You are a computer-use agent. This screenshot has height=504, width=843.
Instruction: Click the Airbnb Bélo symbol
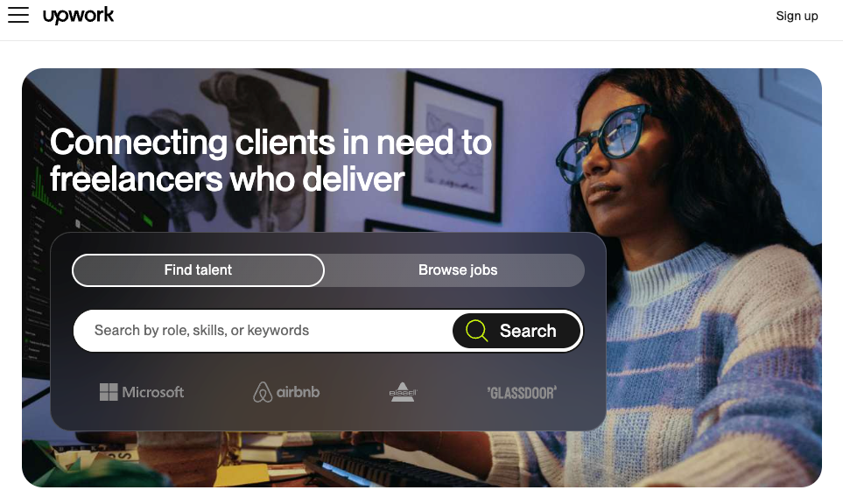[x=263, y=392]
